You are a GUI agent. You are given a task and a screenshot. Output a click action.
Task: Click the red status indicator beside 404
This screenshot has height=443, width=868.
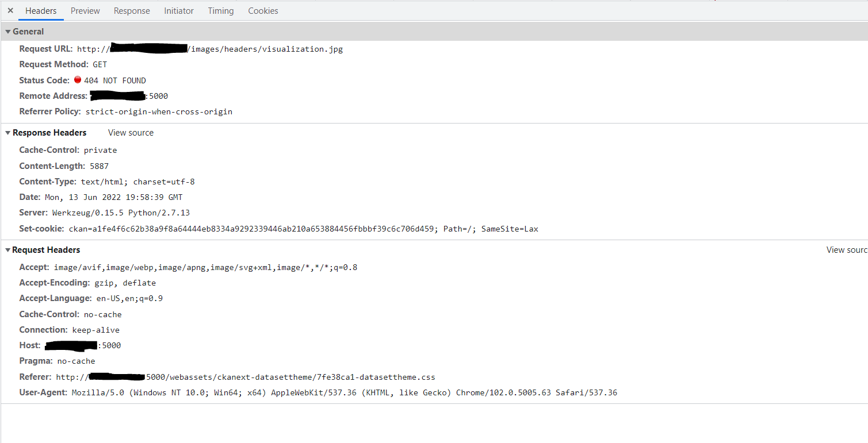click(78, 80)
